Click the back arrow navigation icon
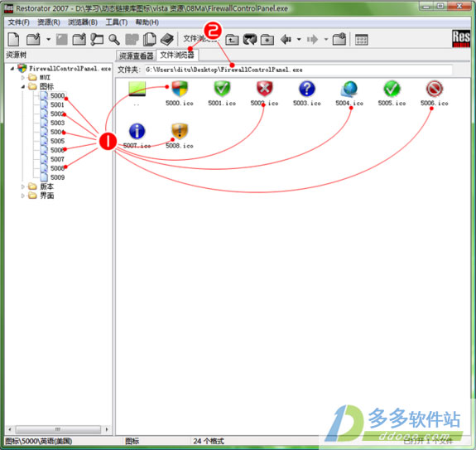 (x=286, y=40)
